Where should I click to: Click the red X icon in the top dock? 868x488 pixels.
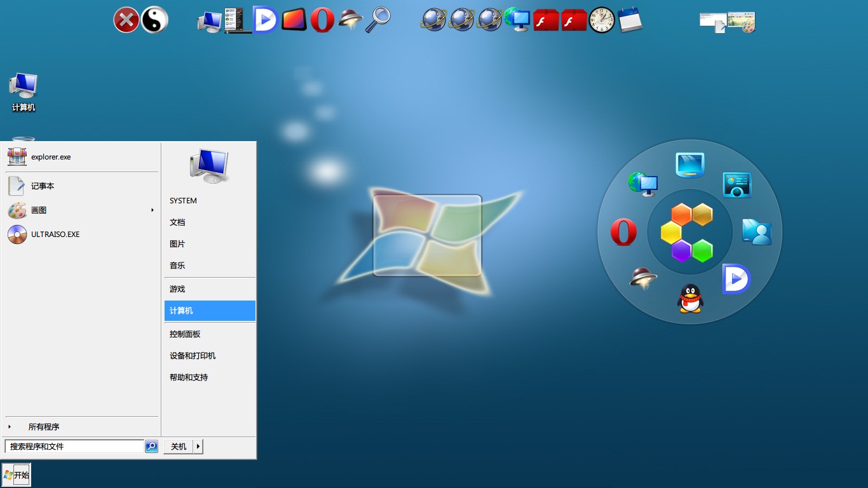[126, 20]
